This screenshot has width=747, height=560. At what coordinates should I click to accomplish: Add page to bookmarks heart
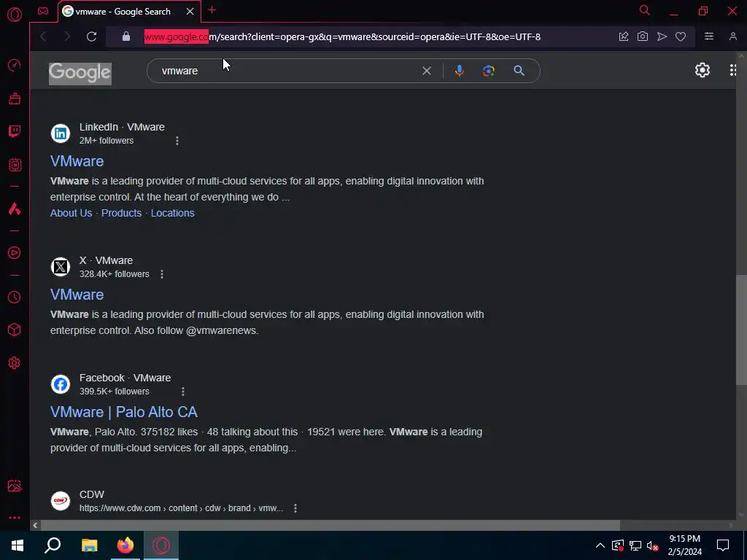click(x=681, y=36)
